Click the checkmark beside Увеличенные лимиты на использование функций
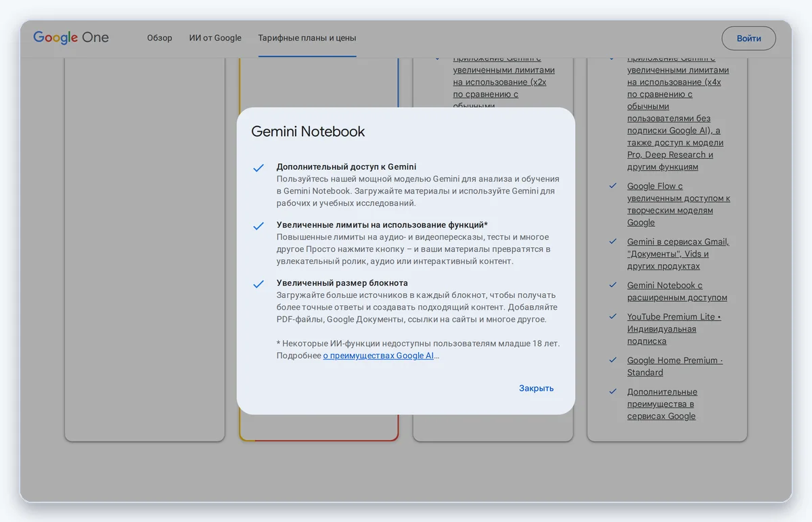 pos(258,226)
